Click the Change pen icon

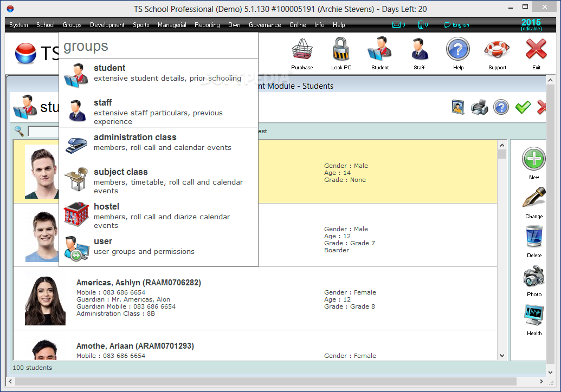[x=534, y=198]
